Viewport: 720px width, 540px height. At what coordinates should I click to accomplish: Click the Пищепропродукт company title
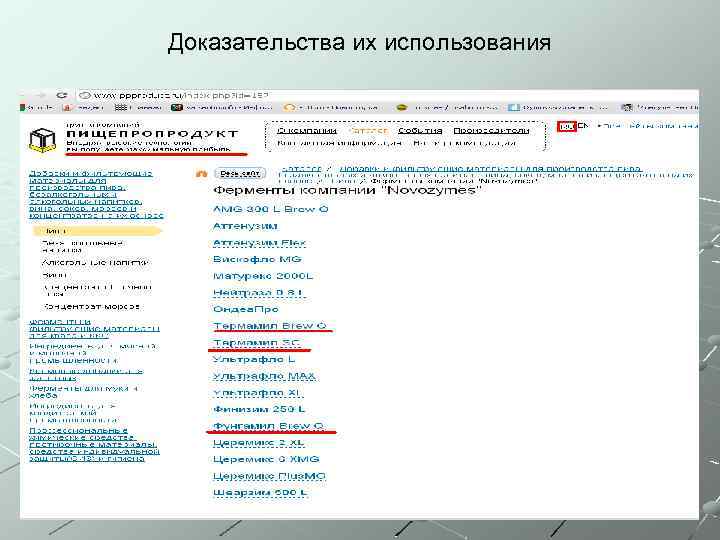pos(152,134)
